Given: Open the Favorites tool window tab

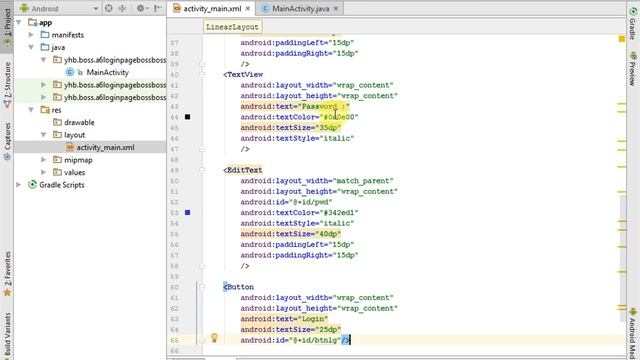Looking at the screenshot, I should 7,273.
